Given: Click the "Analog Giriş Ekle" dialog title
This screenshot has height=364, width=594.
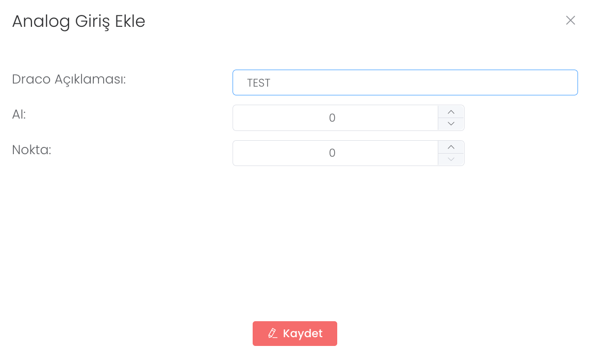Looking at the screenshot, I should 78,21.
